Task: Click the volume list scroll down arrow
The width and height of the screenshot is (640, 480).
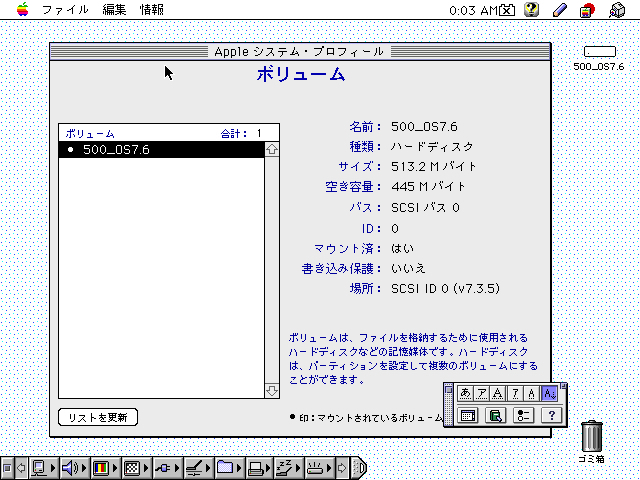Action: point(272,391)
